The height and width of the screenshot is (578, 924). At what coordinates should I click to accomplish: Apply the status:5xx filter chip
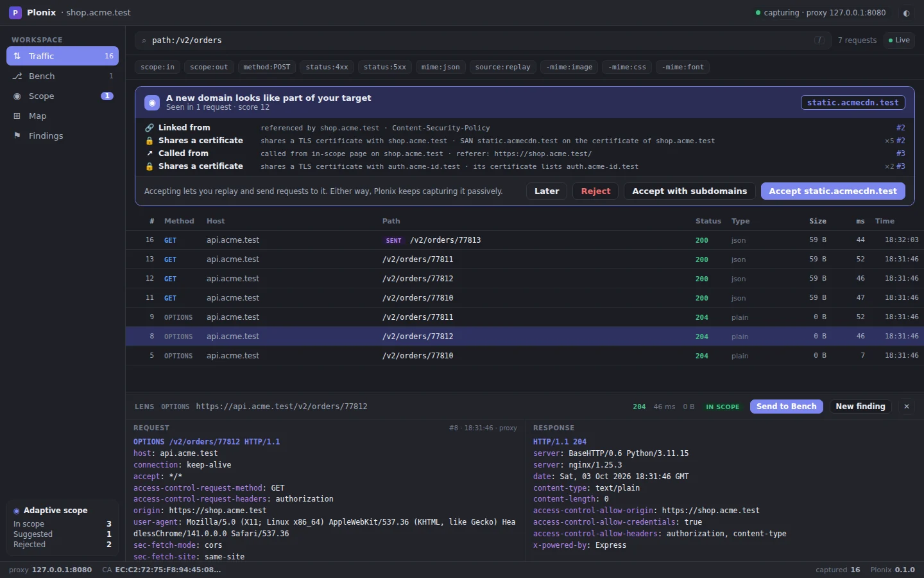[x=384, y=67]
